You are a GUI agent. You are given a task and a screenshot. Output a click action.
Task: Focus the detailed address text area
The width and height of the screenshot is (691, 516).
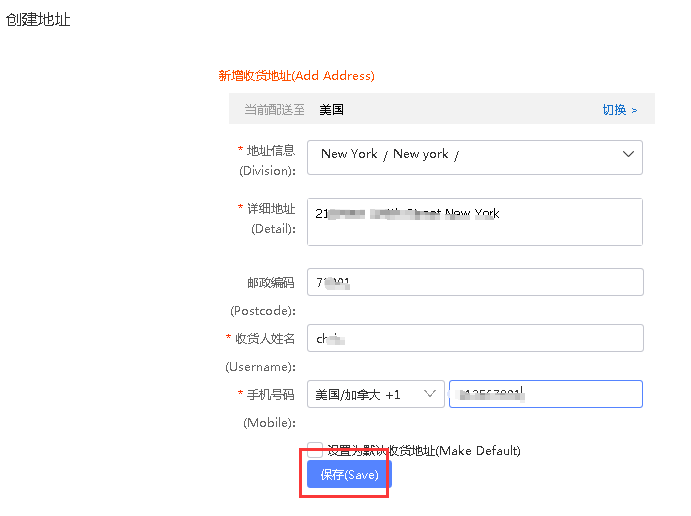click(x=474, y=222)
